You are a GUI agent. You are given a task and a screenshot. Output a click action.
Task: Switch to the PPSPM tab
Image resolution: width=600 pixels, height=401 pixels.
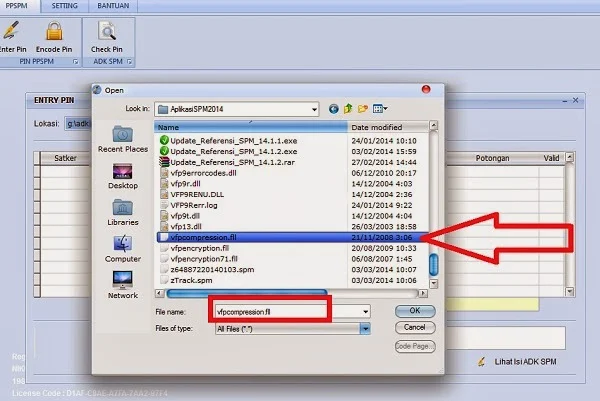tap(17, 6)
